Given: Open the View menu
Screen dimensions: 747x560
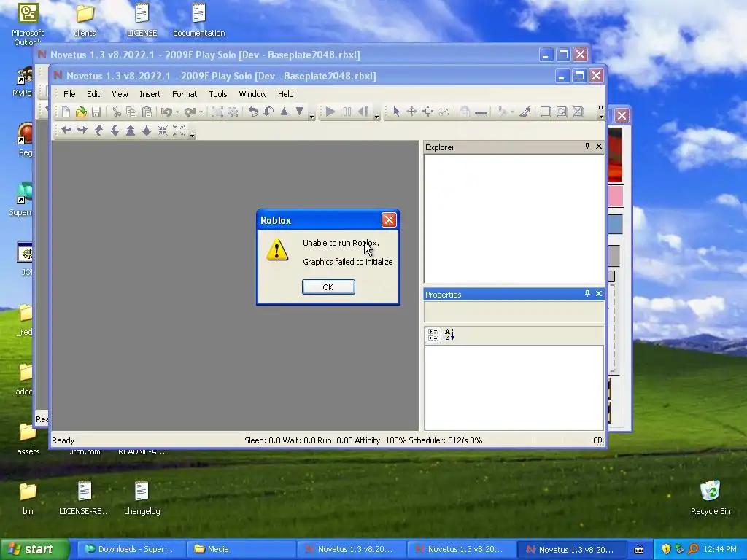Looking at the screenshot, I should tap(120, 94).
